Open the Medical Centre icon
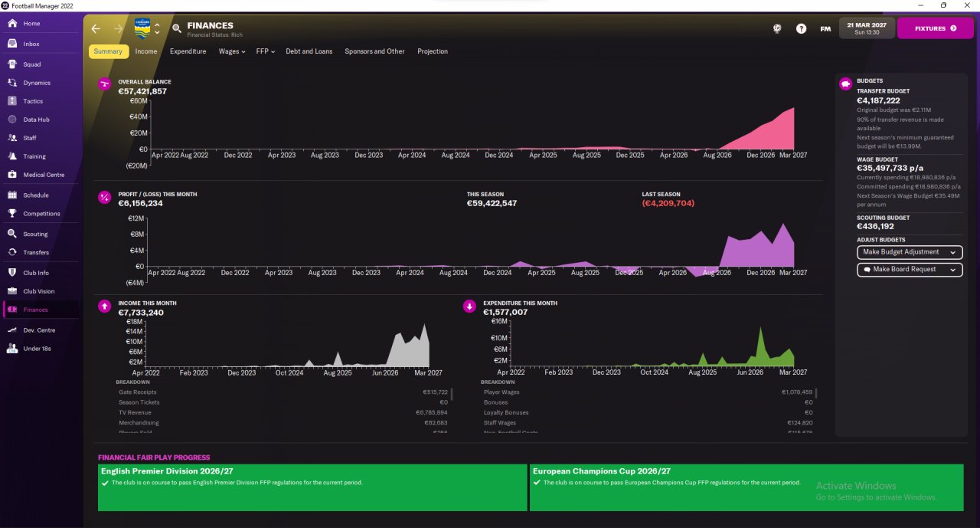This screenshot has width=980, height=528. pos(12,175)
